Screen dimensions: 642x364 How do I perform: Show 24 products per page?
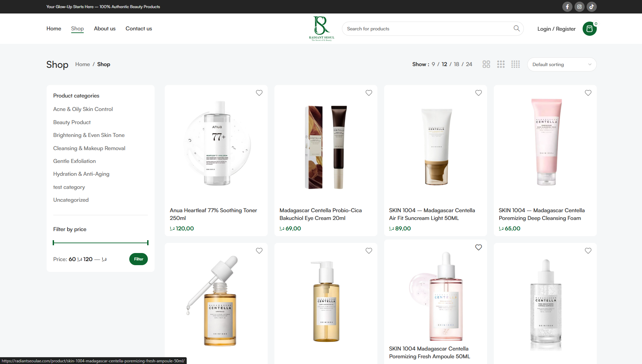point(469,64)
